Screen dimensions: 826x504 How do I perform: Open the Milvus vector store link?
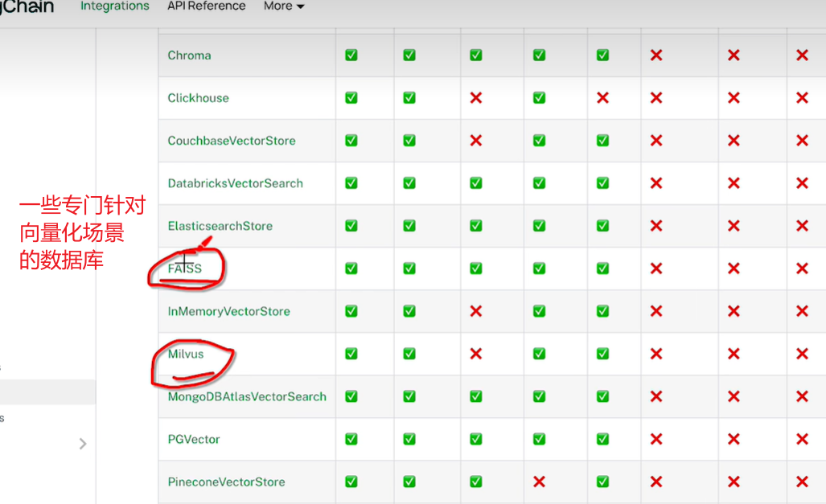(186, 354)
